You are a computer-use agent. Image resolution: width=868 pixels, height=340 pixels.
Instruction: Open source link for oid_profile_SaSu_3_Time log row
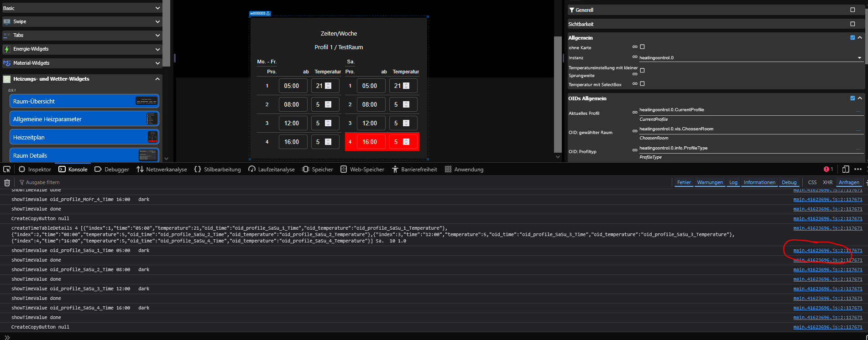tap(827, 289)
